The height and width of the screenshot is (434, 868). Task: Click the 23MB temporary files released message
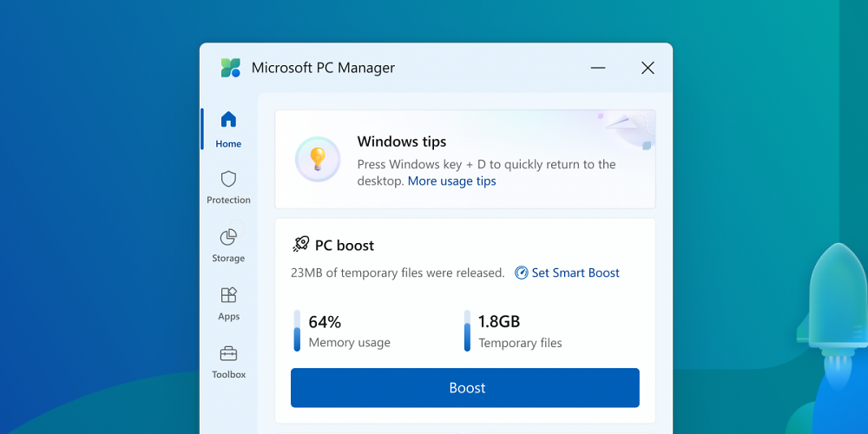[398, 273]
